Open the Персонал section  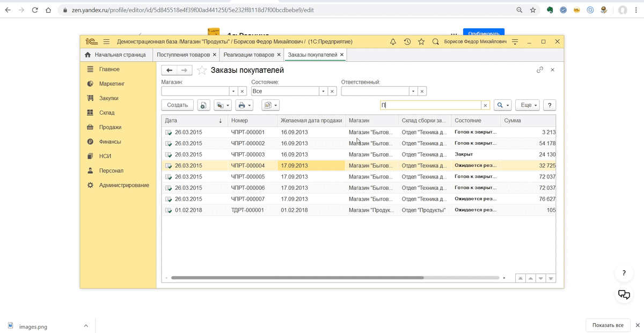111,171
